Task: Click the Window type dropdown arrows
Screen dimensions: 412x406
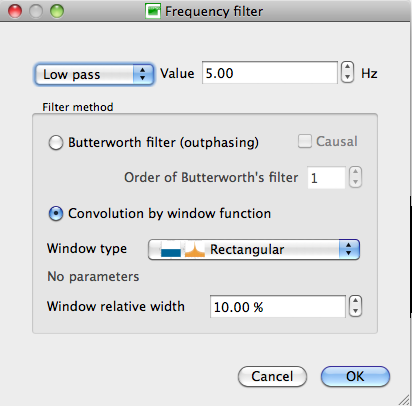Action: coord(349,249)
